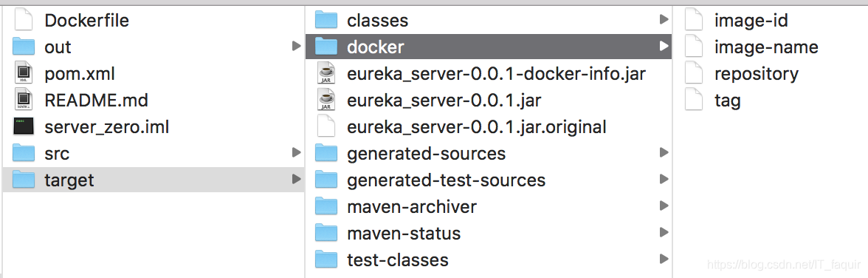Select the classes folder name
Viewport: 868px width, 278px height.
tap(378, 21)
